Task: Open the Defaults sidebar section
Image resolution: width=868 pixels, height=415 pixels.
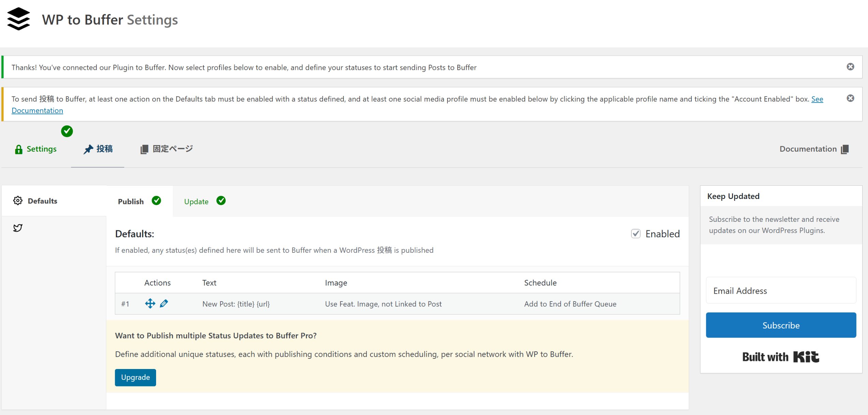Action: pyautogui.click(x=43, y=201)
